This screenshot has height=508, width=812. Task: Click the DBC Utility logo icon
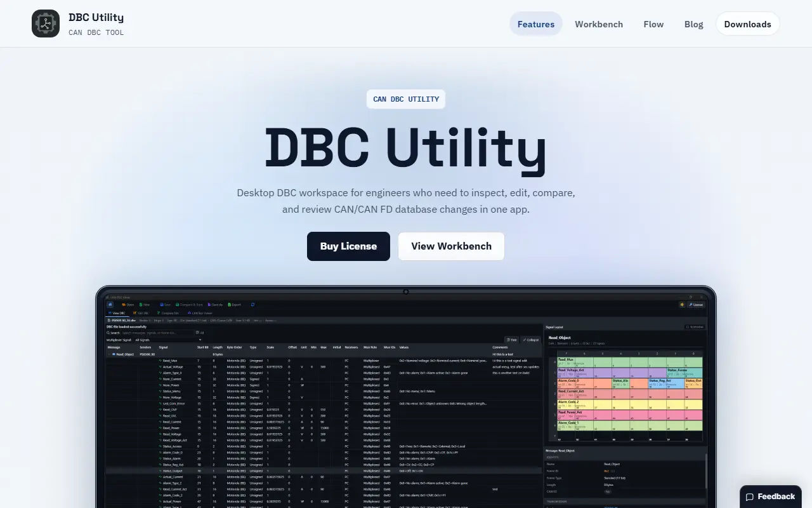click(x=46, y=23)
